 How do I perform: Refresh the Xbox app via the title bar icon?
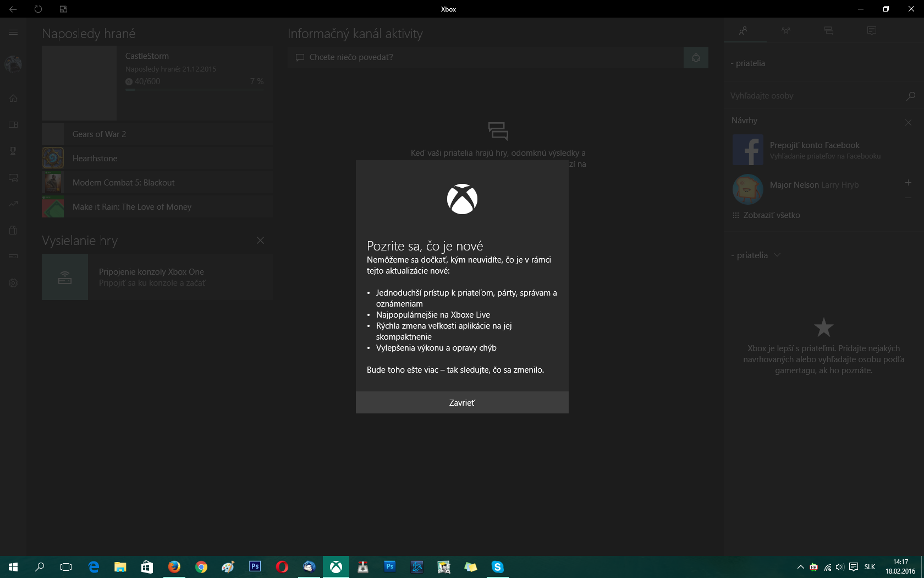pyautogui.click(x=38, y=9)
